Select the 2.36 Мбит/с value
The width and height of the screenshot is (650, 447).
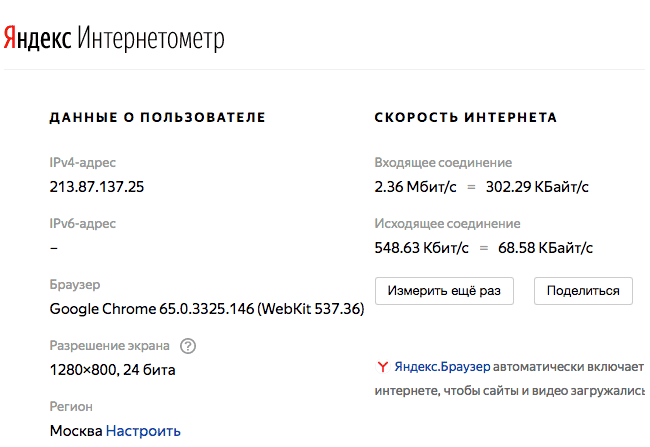(415, 187)
